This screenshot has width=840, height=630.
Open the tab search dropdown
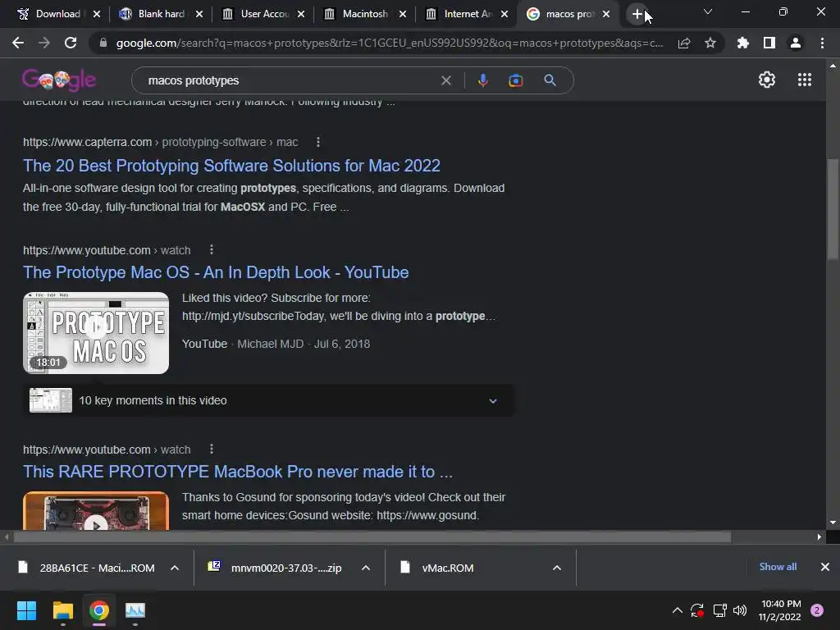pyautogui.click(x=708, y=11)
